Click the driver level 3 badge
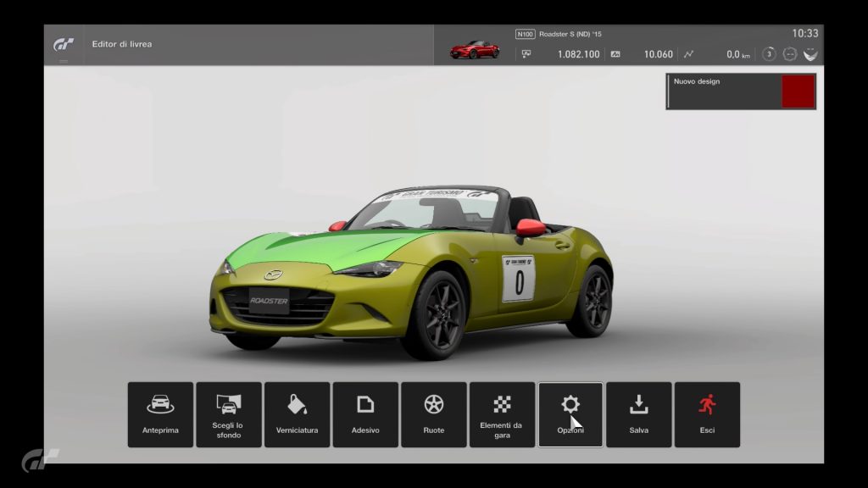The width and height of the screenshot is (868, 488). 769,54
